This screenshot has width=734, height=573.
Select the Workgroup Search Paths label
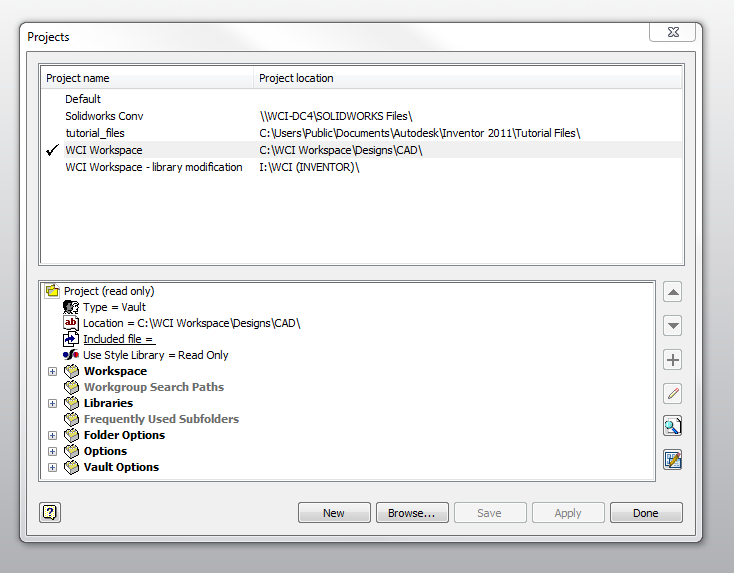[x=154, y=387]
